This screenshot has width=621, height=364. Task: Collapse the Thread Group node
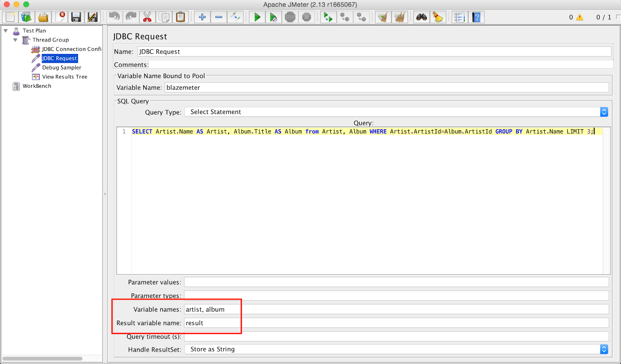(16, 40)
